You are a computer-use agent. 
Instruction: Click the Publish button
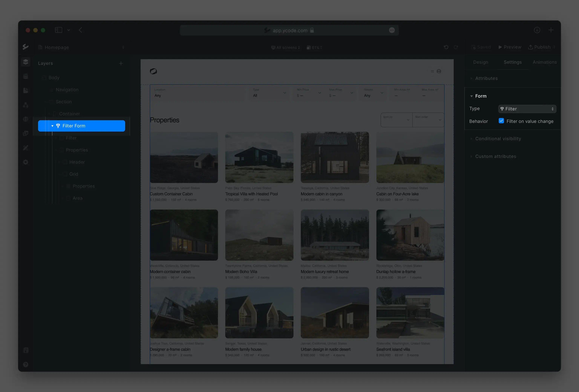[539, 47]
